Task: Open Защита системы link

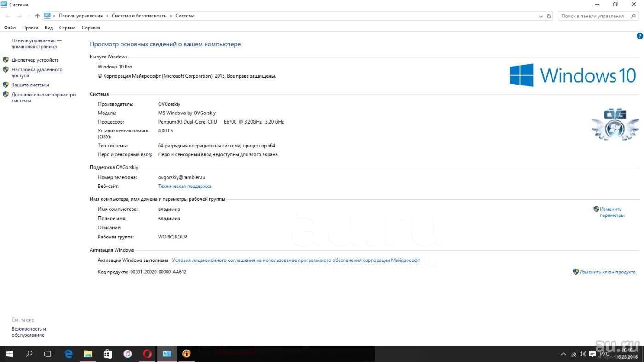Action: click(30, 85)
